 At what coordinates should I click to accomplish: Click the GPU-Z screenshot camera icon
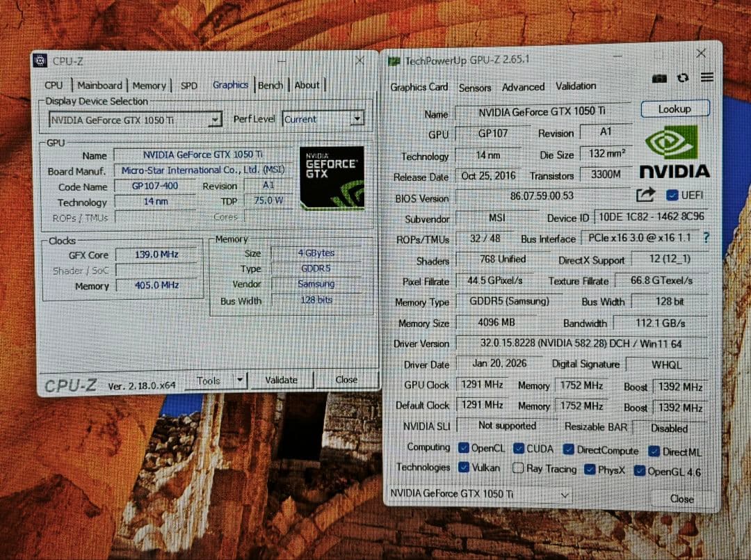659,79
